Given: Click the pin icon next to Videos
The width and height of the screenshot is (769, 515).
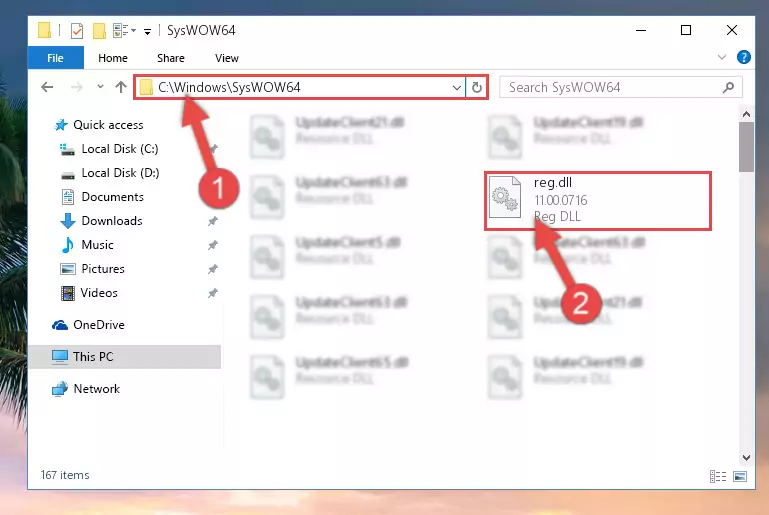Looking at the screenshot, I should click(212, 293).
